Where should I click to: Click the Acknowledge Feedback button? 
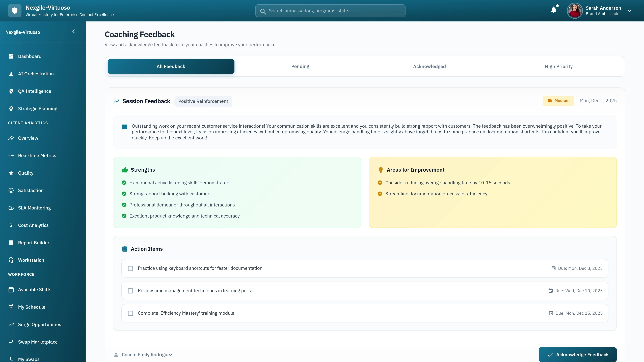[x=577, y=354]
